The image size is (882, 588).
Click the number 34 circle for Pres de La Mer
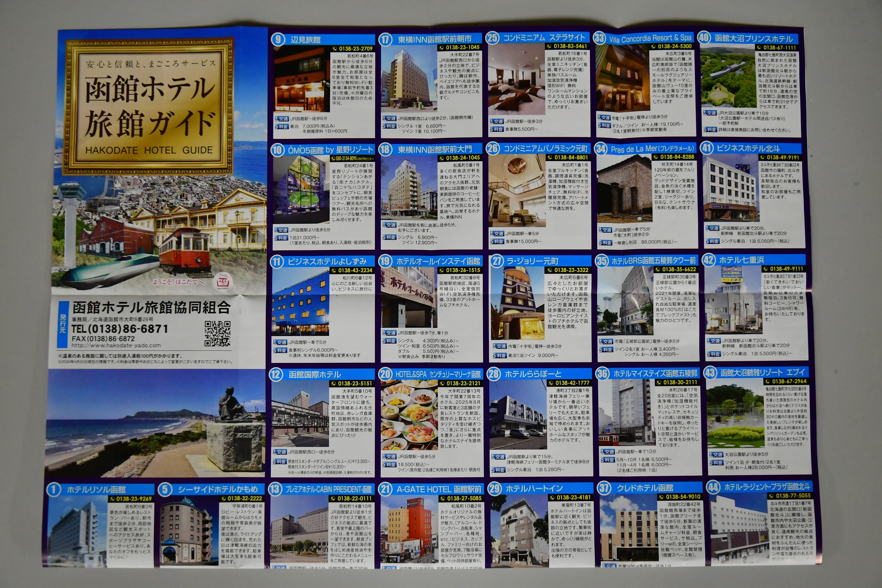coord(601,148)
